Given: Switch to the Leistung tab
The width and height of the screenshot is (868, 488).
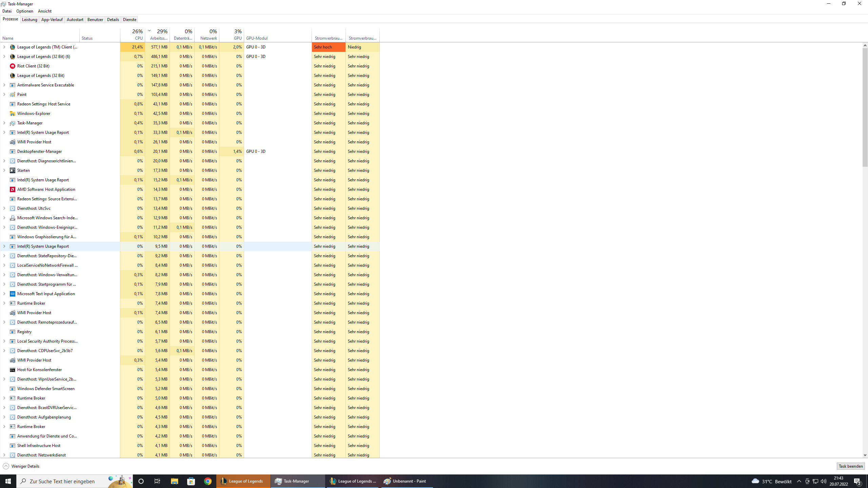Looking at the screenshot, I should coord(29,20).
